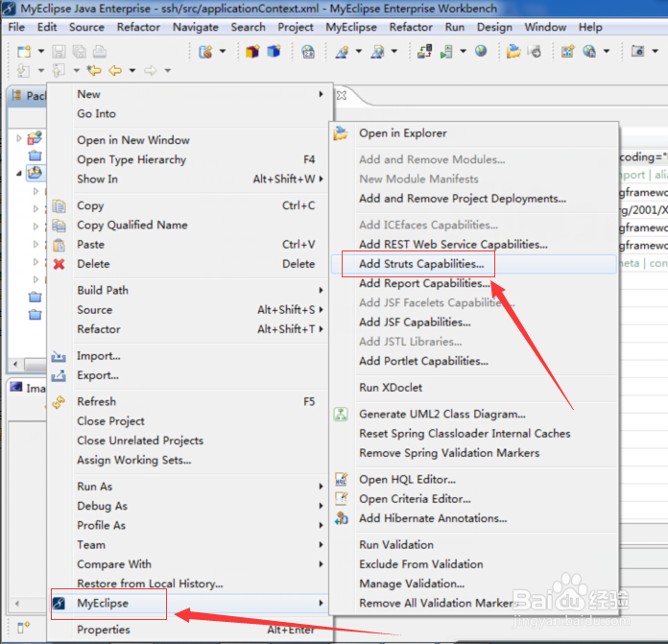
Task: Open the File menu
Action: coord(16,27)
